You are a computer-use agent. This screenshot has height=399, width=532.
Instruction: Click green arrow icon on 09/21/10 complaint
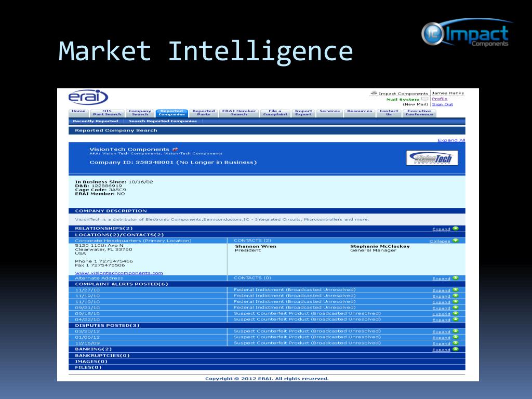[455, 308]
